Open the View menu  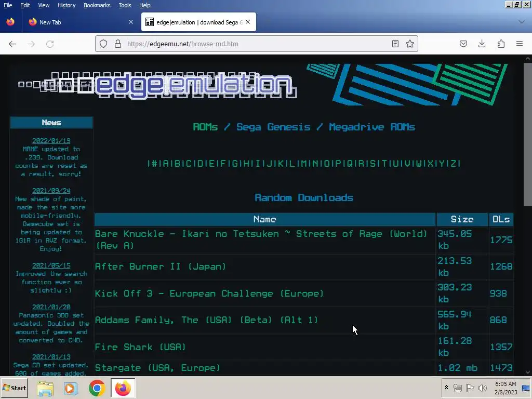point(44,5)
